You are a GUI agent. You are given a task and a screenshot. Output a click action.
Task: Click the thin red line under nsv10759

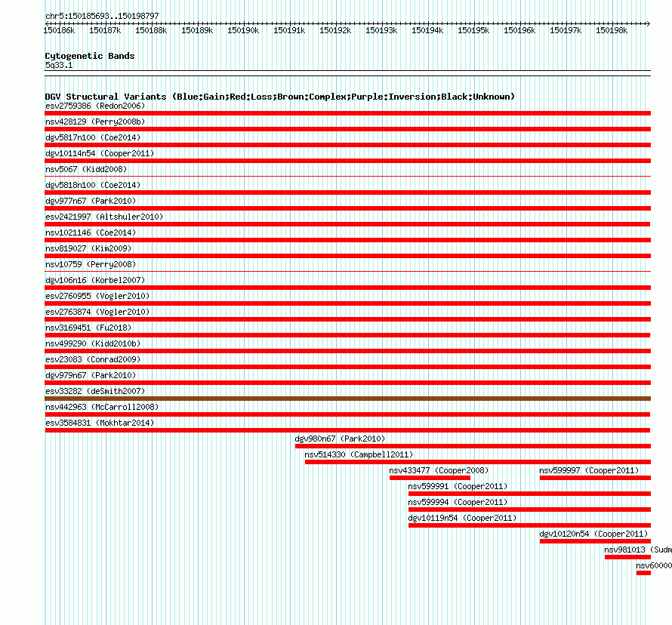tap(347, 271)
